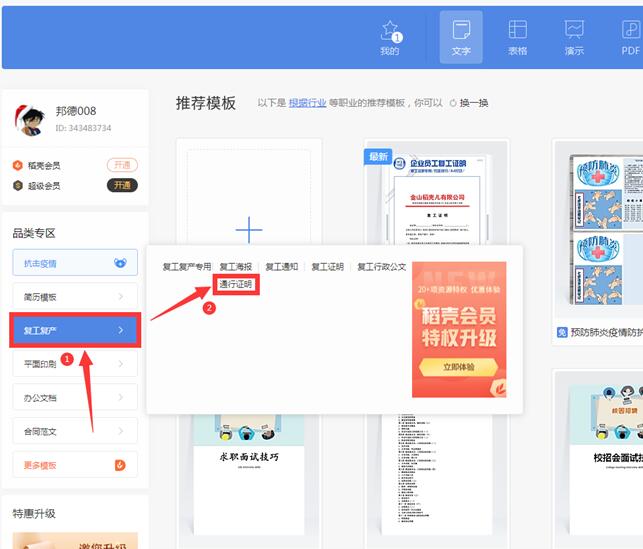
Task: Click the refresh icon beside 换一换
Action: pos(453,103)
